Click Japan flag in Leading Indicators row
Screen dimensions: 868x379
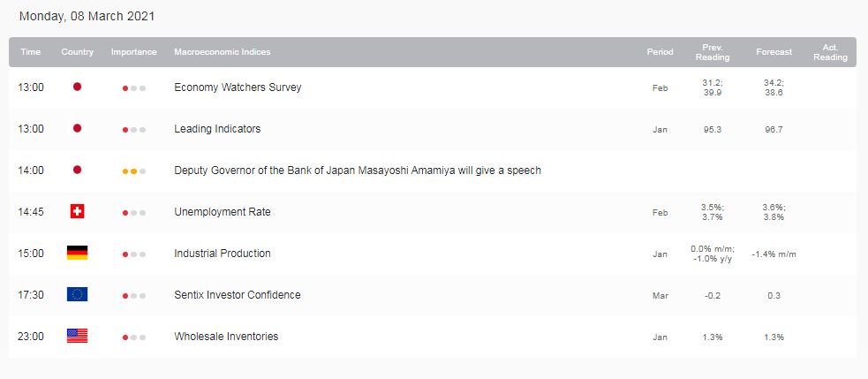pyautogui.click(x=77, y=128)
